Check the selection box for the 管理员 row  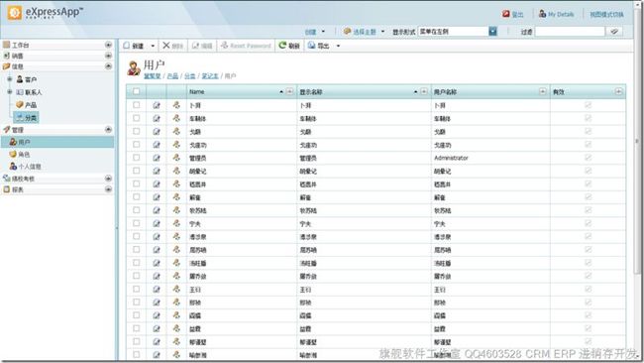click(137, 158)
